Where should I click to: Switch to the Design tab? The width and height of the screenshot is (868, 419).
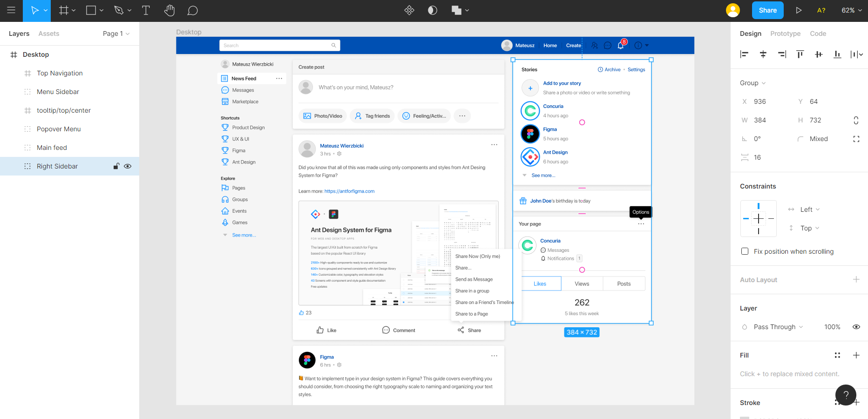click(751, 34)
